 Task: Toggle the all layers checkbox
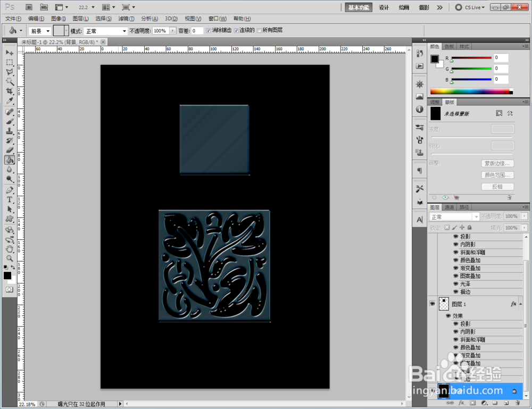[259, 30]
